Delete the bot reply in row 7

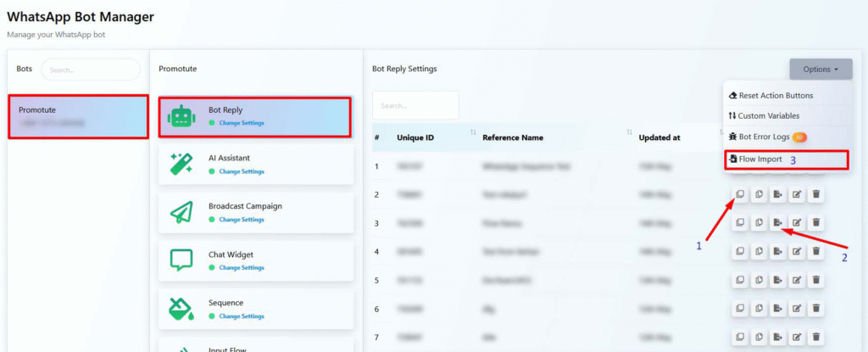[x=816, y=337]
